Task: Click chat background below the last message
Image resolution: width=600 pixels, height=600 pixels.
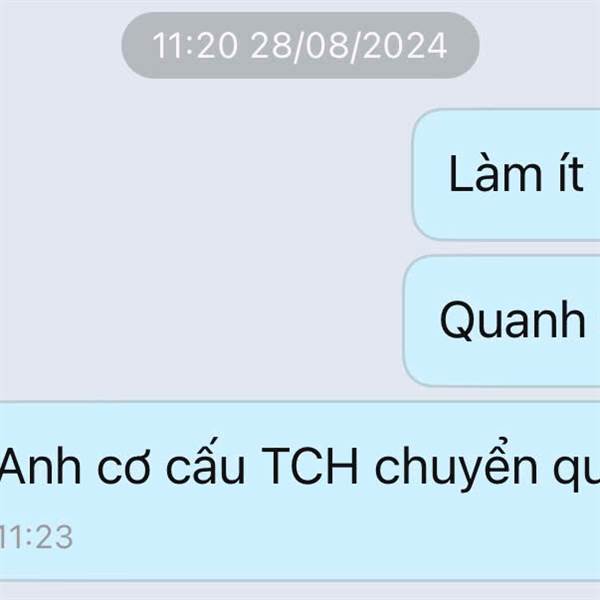Action: click(300, 591)
